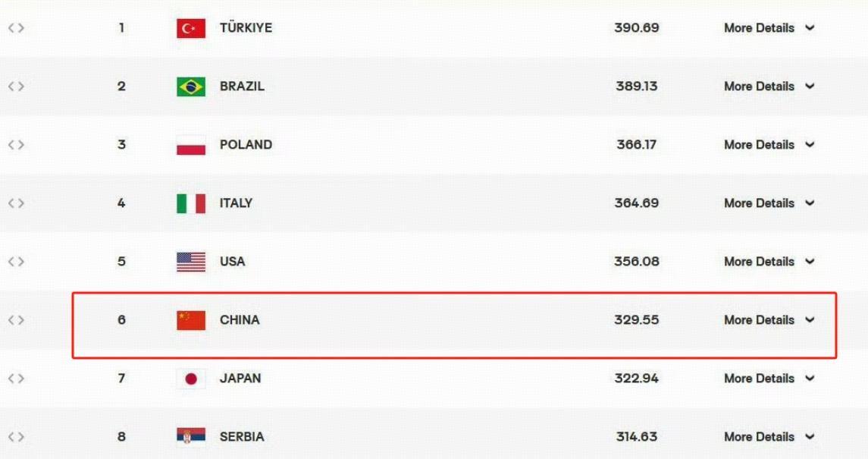
Task: Expand More Details for Türkiye
Action: click(768, 28)
